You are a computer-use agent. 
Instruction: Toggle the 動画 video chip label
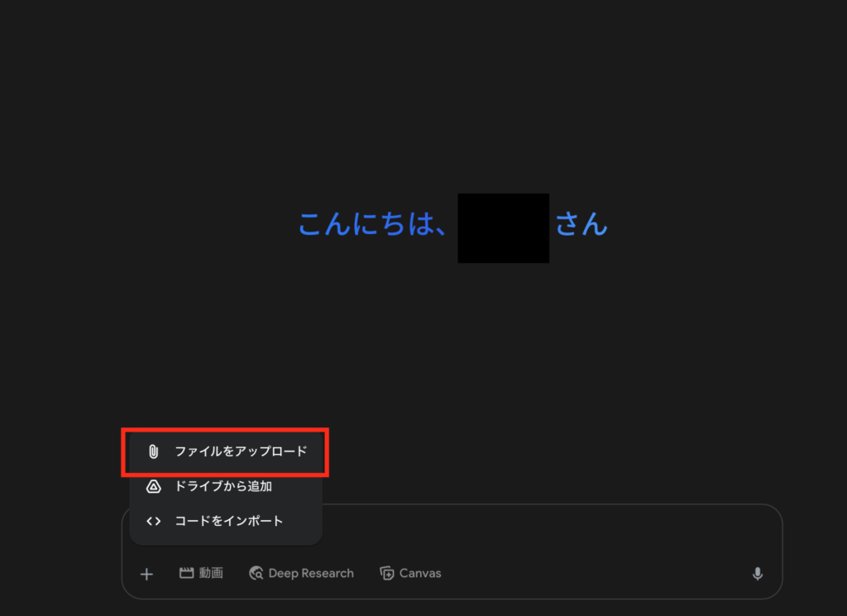pos(211,573)
